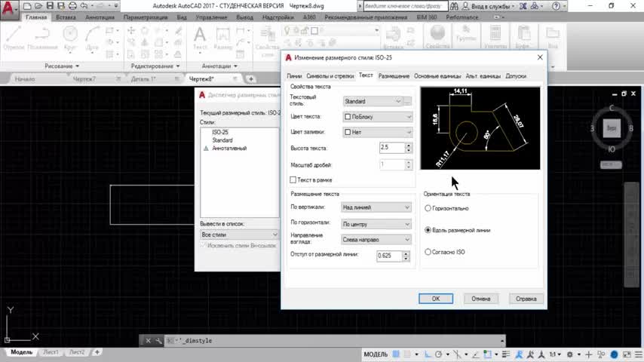Screen dimensions: 644x362
Task: Click 'Отмена' button in dimension style dialog
Action: pyautogui.click(x=480, y=299)
